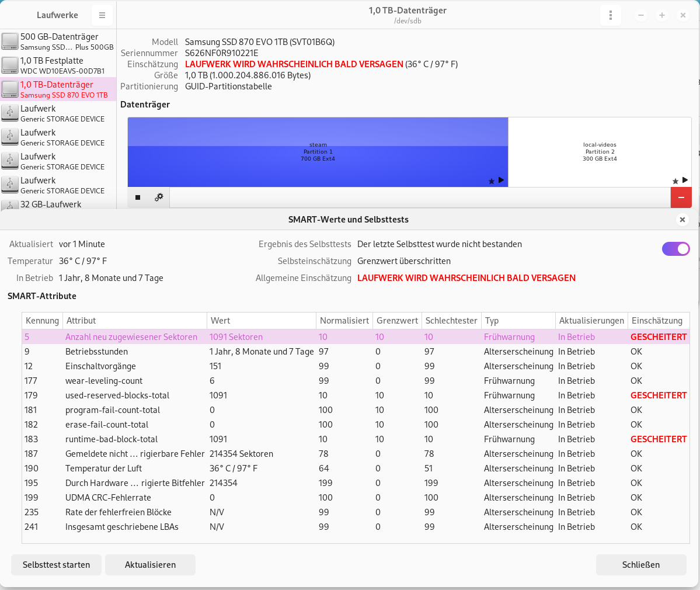700x590 pixels.
Task: Click the star icon on local-videos partition
Action: point(675,181)
